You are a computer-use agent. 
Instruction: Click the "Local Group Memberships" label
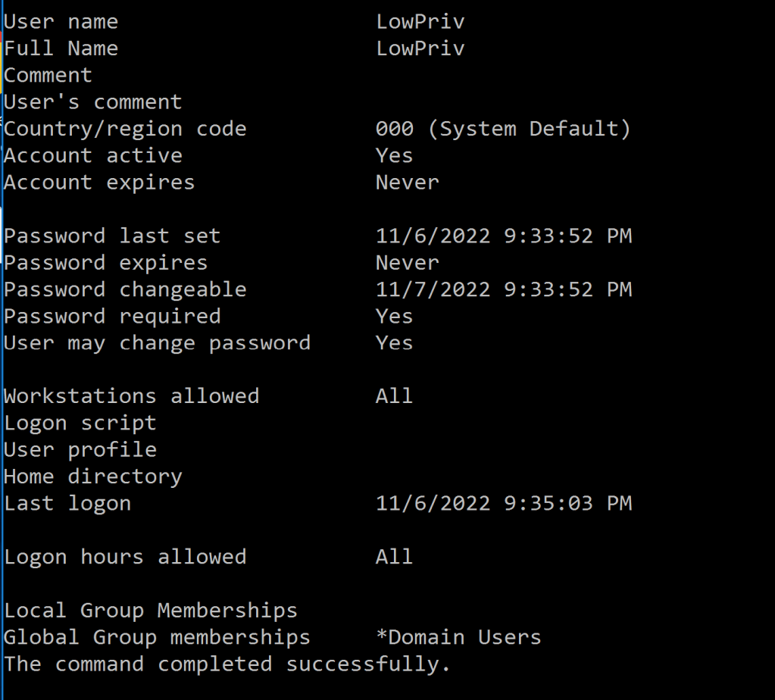pos(151,611)
